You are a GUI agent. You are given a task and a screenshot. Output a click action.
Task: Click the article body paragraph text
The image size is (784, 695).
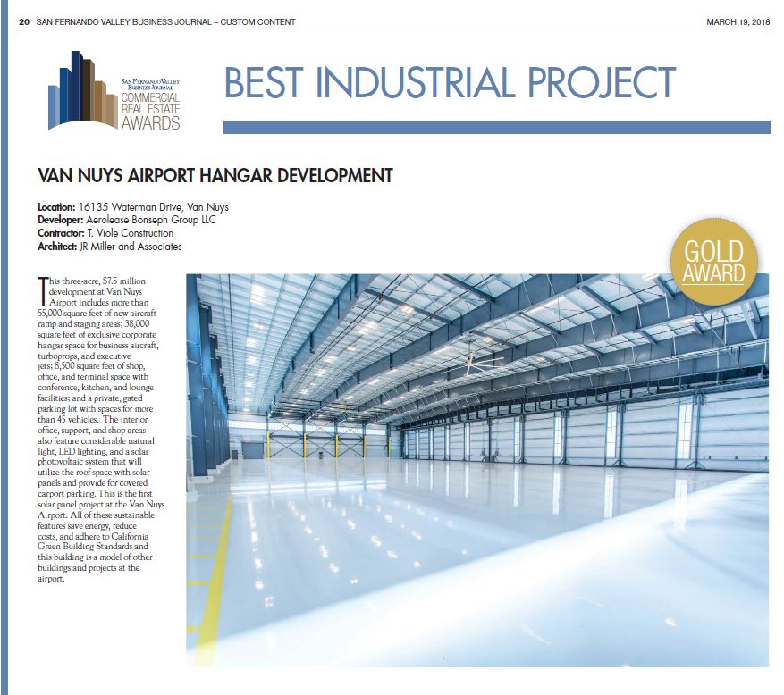(98, 429)
